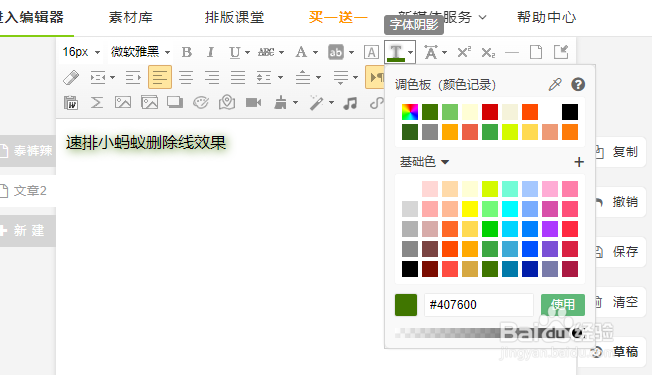Click the hex color input field
Image resolution: width=652 pixels, height=375 pixels.
click(x=478, y=305)
